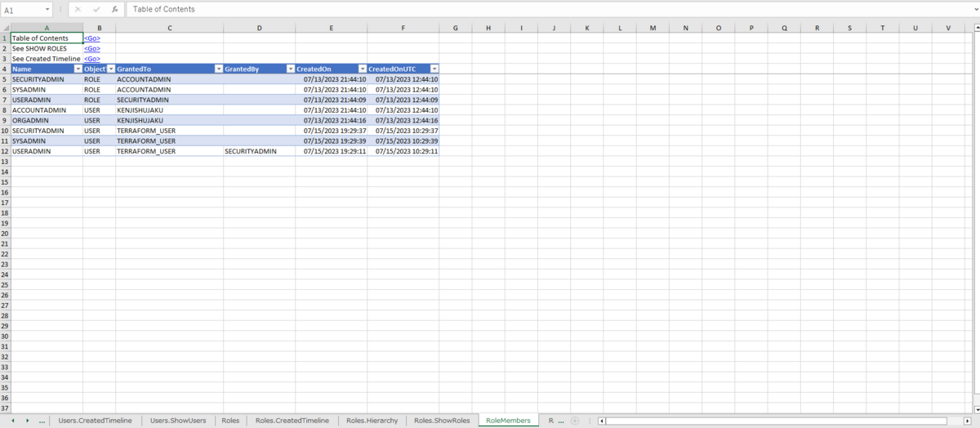Switch to the Roles.Hierarchy sheet tab
The image size is (980, 428).
pyautogui.click(x=372, y=421)
